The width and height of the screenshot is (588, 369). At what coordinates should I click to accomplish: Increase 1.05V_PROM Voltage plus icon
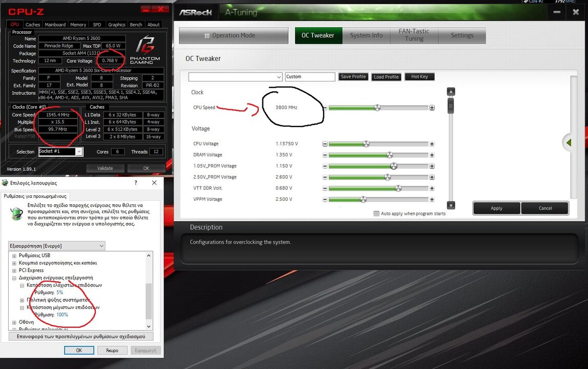[x=432, y=166]
